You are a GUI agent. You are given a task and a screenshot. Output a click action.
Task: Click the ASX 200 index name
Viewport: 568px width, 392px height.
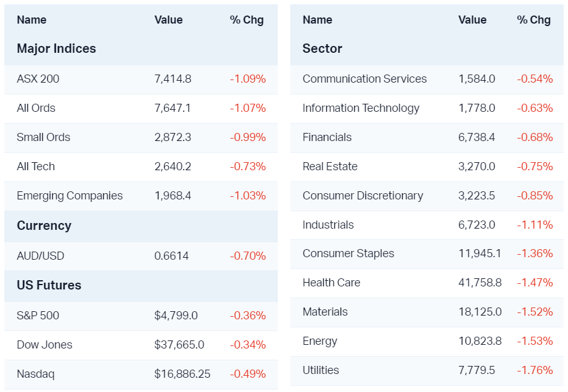coord(38,79)
